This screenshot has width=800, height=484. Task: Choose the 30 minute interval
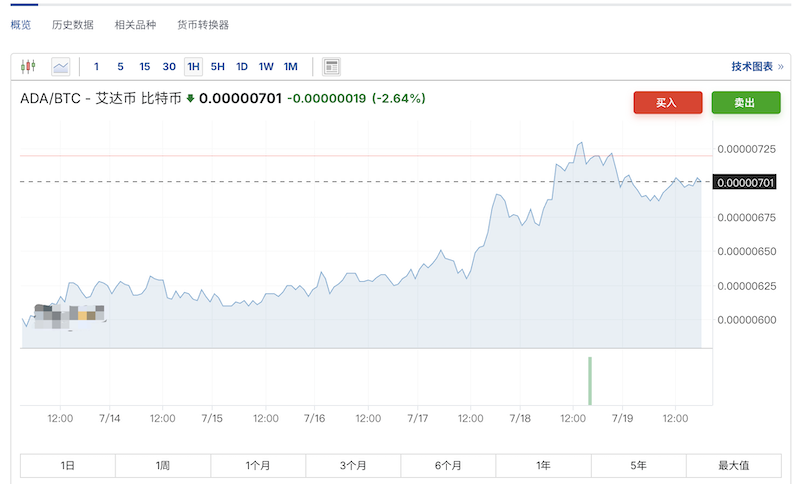[x=169, y=67]
